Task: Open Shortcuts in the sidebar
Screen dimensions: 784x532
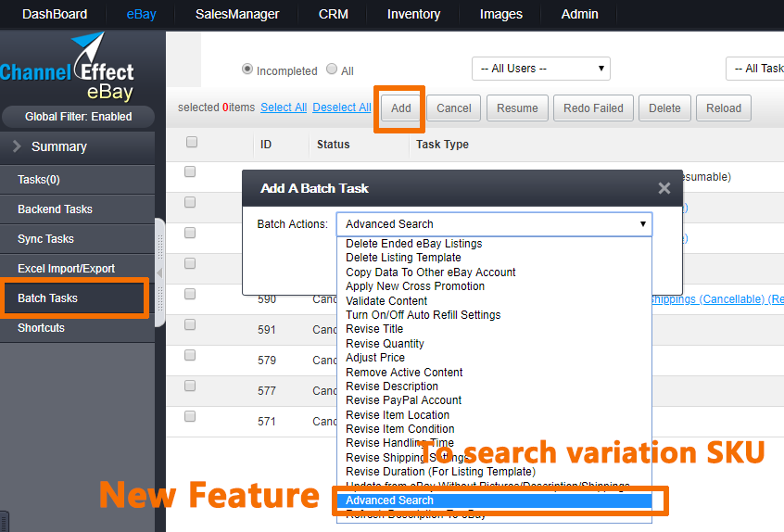Action: pyautogui.click(x=78, y=328)
